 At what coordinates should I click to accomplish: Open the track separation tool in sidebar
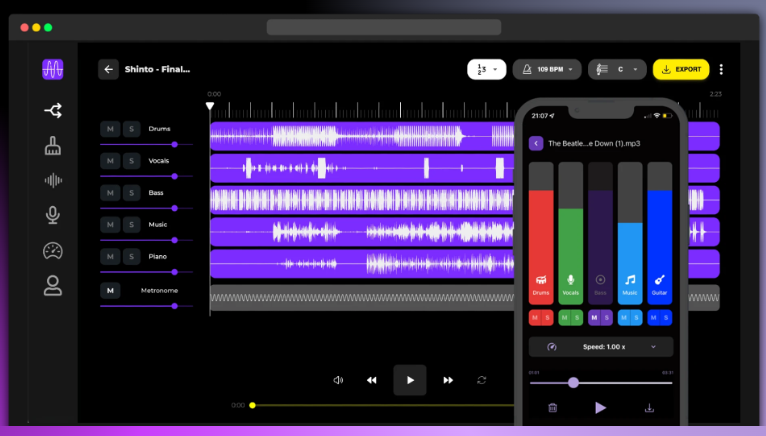point(53,111)
